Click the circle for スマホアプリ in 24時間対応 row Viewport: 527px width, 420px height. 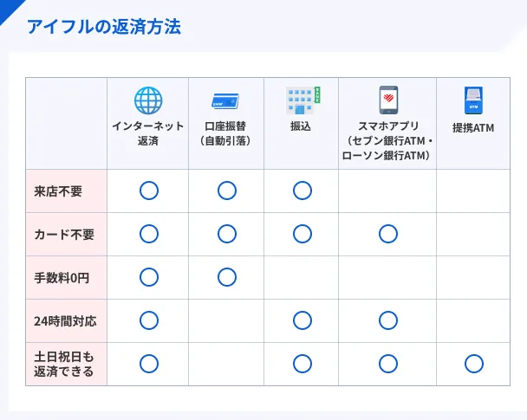pos(387,320)
